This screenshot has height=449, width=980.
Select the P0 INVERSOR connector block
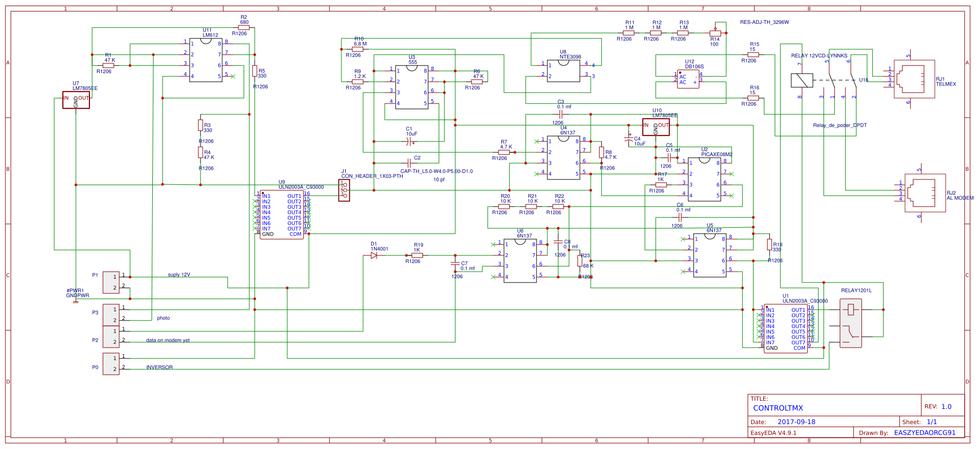click(x=111, y=363)
